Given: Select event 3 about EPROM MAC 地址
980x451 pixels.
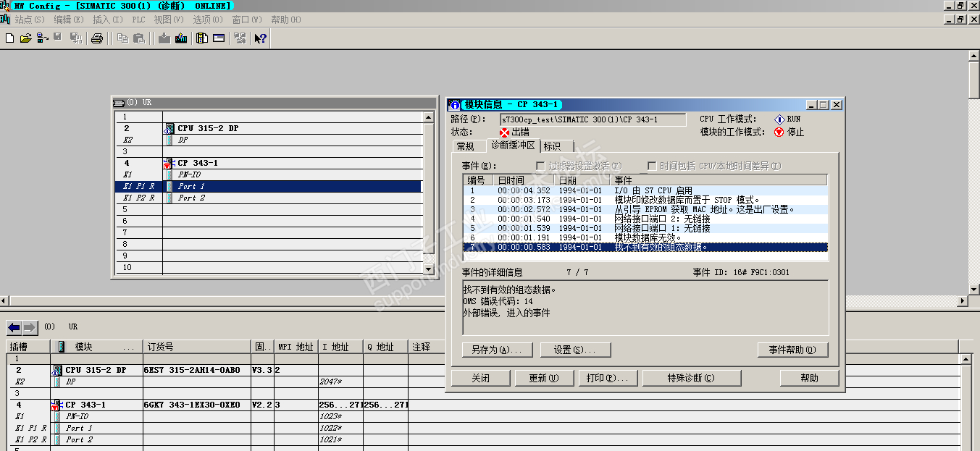Looking at the screenshot, I should click(645, 209).
